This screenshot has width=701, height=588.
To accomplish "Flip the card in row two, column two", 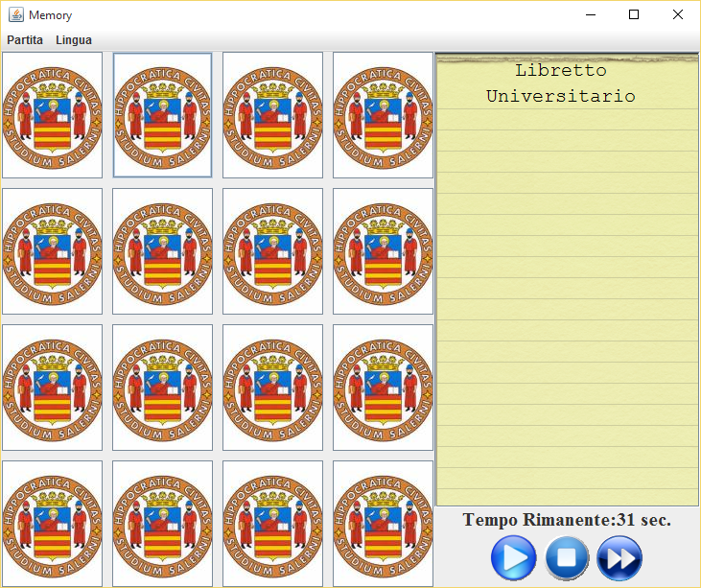I will pyautogui.click(x=162, y=251).
